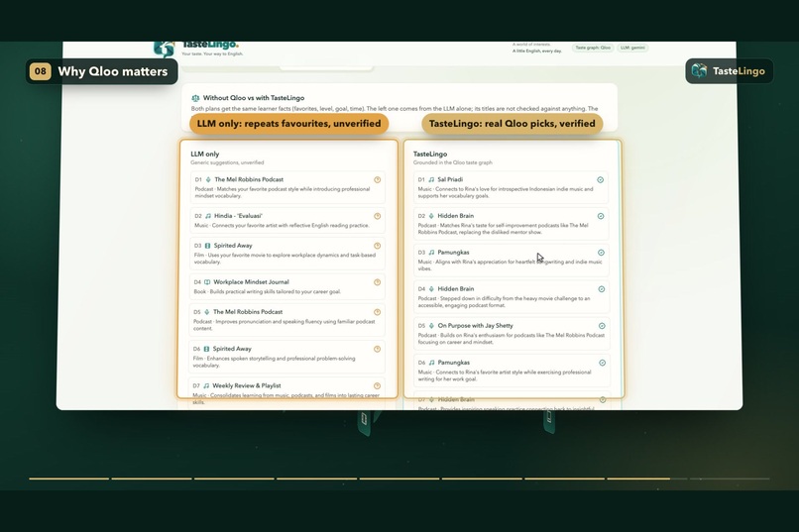Click 'A little English, every day.' tagline
Viewport: 799px width, 532px height.
click(x=537, y=51)
